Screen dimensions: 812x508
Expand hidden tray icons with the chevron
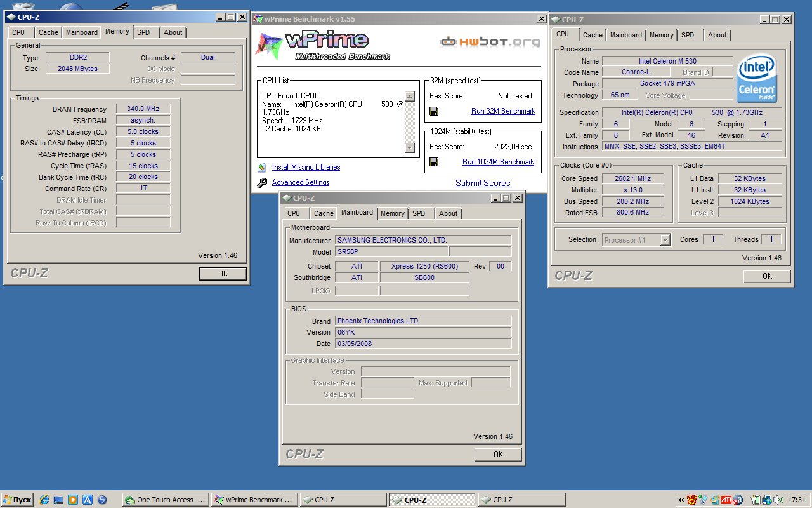pos(681,500)
